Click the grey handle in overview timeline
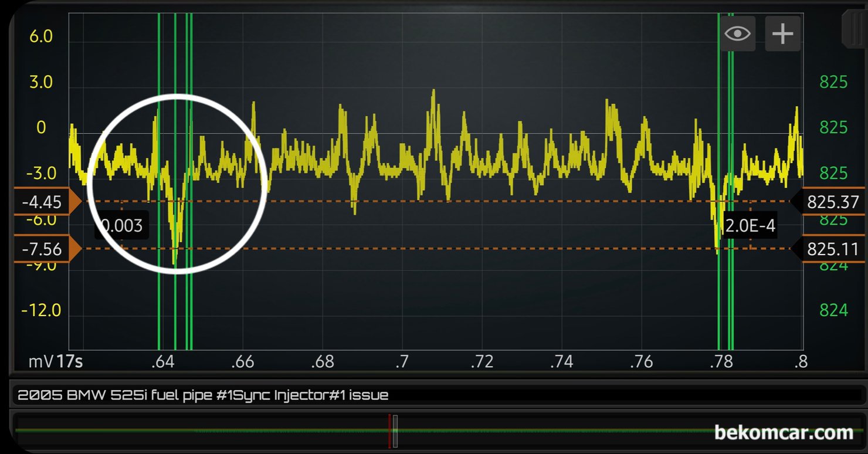Viewport: 868px width, 454px height. tap(395, 431)
